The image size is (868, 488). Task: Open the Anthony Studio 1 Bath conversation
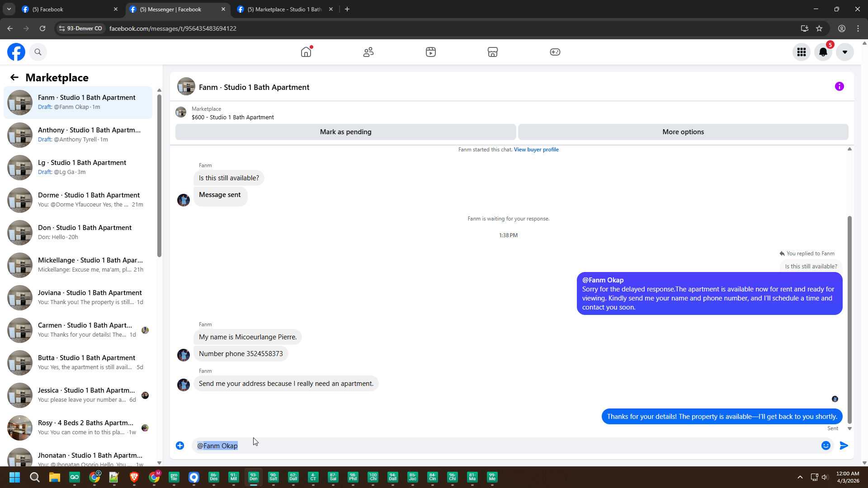tap(78, 135)
